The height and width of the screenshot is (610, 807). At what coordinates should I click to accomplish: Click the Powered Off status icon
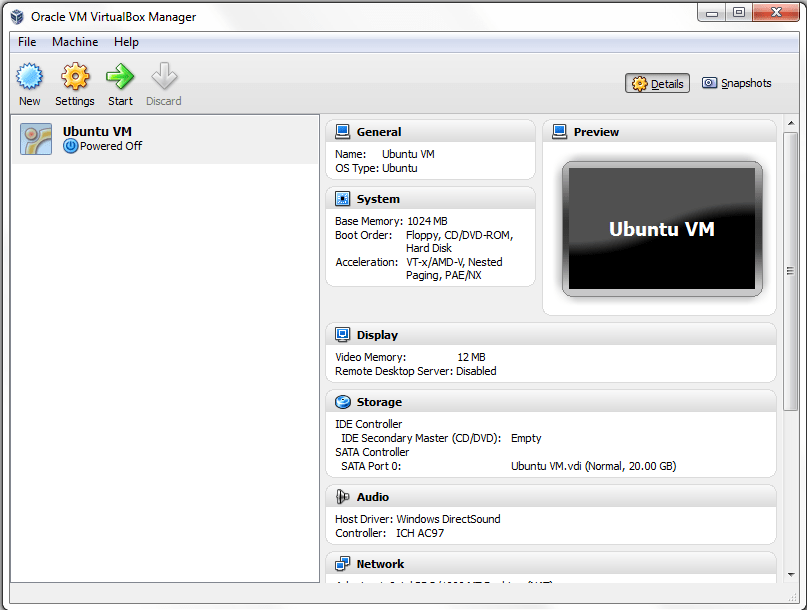click(71, 146)
